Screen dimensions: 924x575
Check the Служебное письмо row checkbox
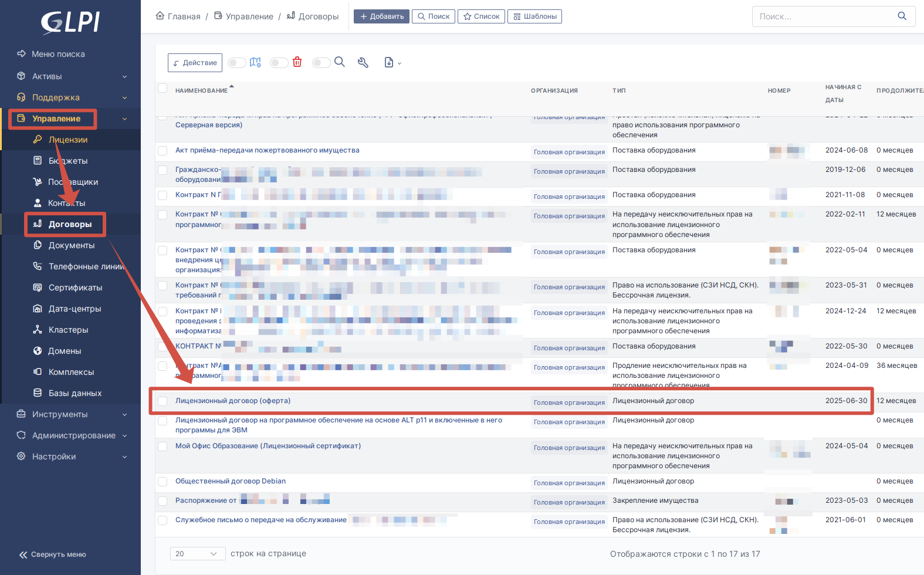(163, 520)
